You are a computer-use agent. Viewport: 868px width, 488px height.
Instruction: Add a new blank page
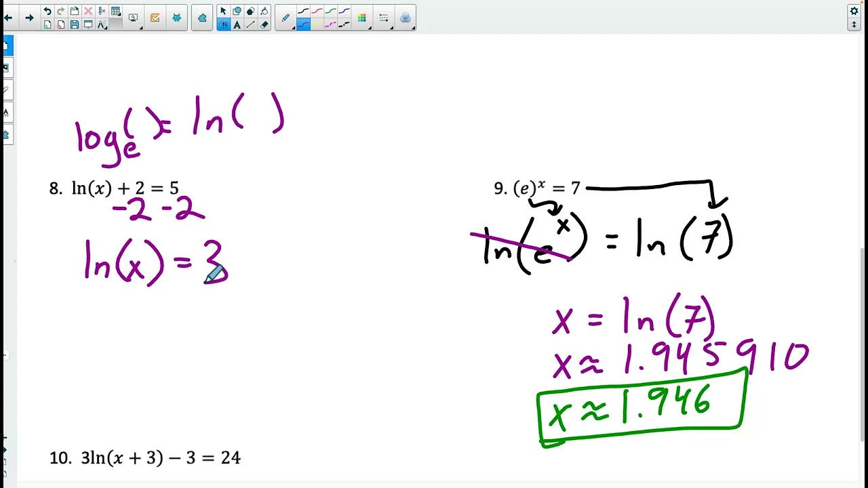(47, 24)
